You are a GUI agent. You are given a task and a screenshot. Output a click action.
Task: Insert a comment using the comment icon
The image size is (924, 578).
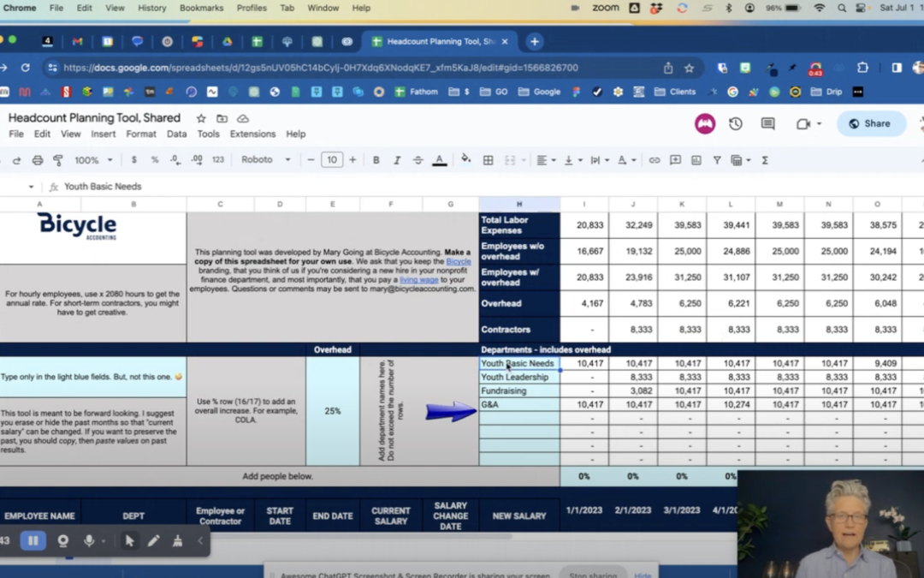coord(676,160)
